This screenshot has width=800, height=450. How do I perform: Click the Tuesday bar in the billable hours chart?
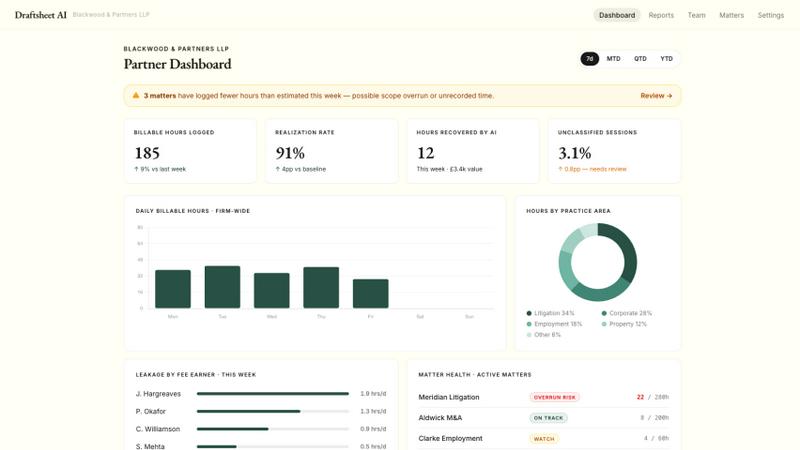point(222,287)
